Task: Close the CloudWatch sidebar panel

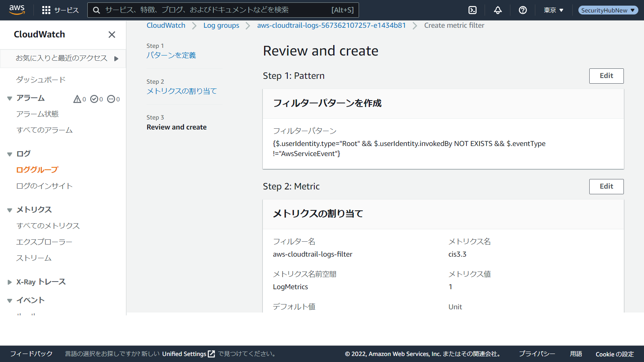Action: point(112,35)
